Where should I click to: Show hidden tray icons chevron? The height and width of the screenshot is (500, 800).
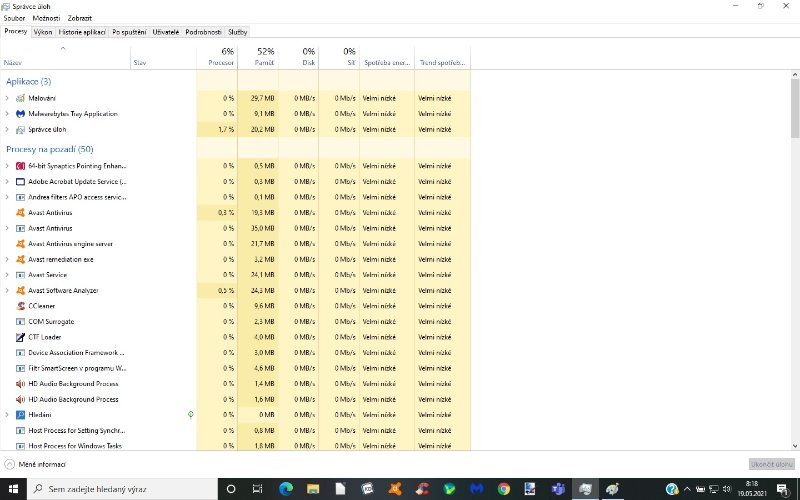[687, 489]
